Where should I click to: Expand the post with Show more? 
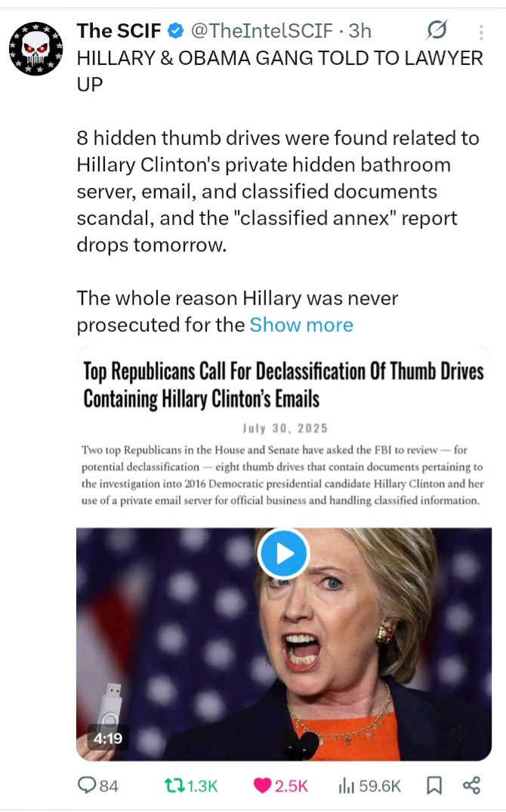point(301,324)
